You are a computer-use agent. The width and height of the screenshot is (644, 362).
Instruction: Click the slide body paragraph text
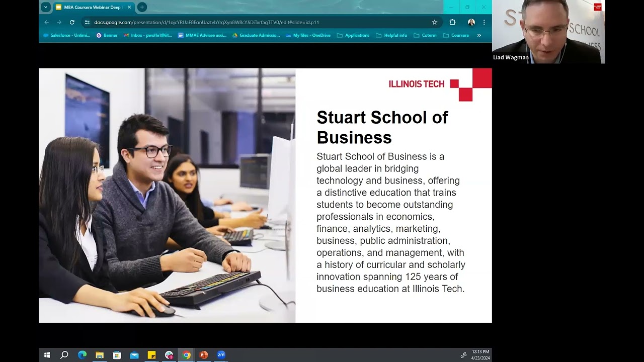[x=391, y=223]
